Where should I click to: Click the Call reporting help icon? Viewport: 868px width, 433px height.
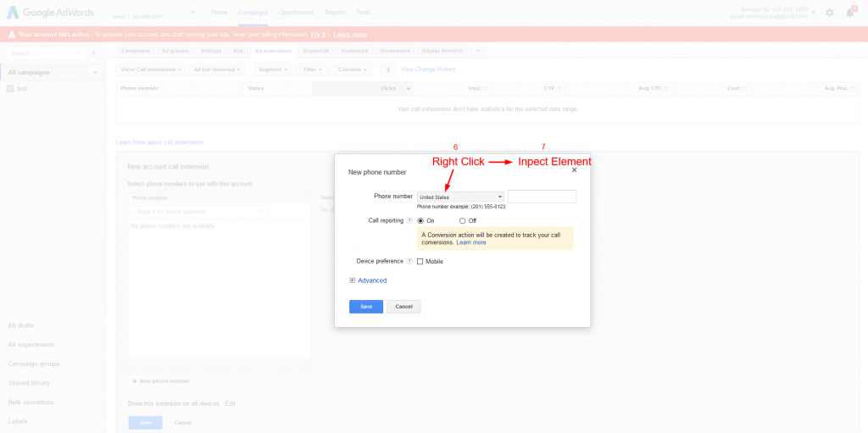point(409,220)
